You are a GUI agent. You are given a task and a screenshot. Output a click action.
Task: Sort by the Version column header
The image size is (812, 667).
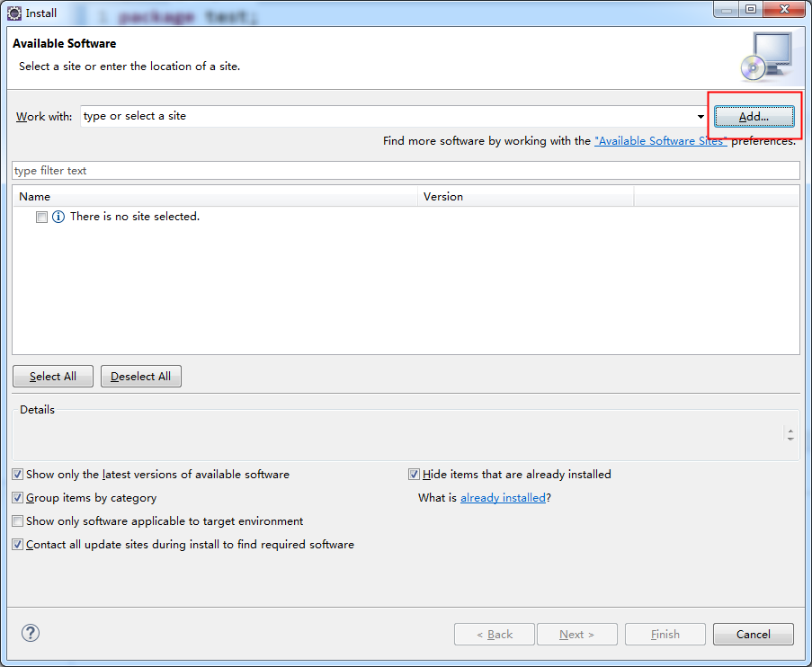coord(526,196)
